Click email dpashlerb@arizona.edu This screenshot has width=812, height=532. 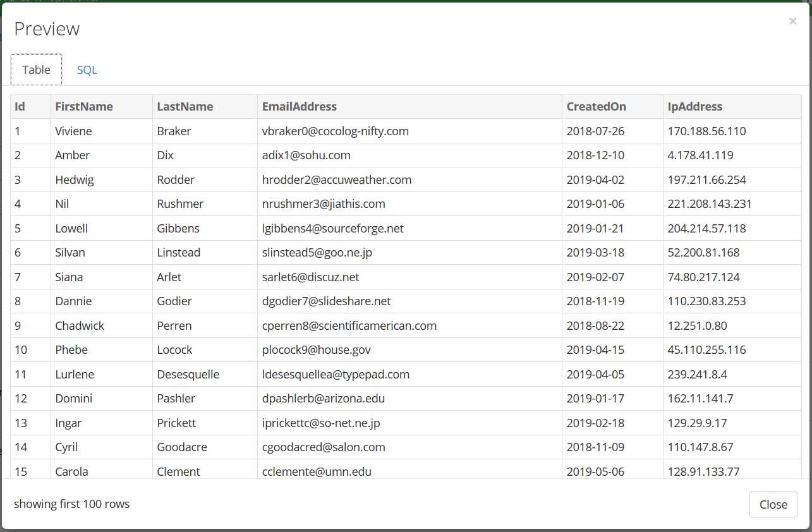pos(324,399)
